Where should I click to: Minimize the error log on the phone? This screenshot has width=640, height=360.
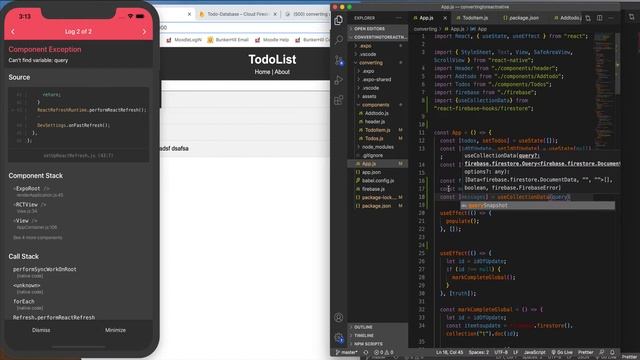(116, 330)
